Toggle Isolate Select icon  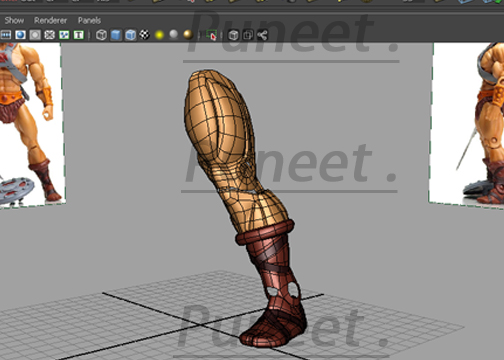[x=211, y=35]
